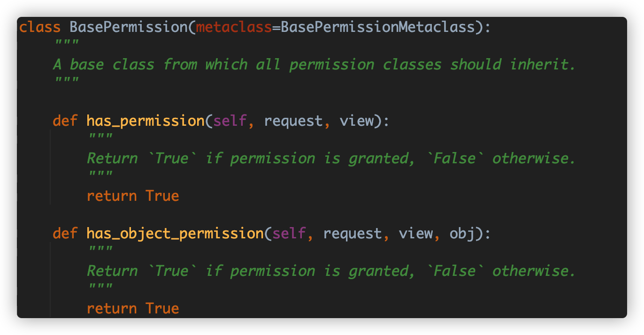Click the first def keyword
The height and width of the screenshot is (335, 644).
(65, 121)
